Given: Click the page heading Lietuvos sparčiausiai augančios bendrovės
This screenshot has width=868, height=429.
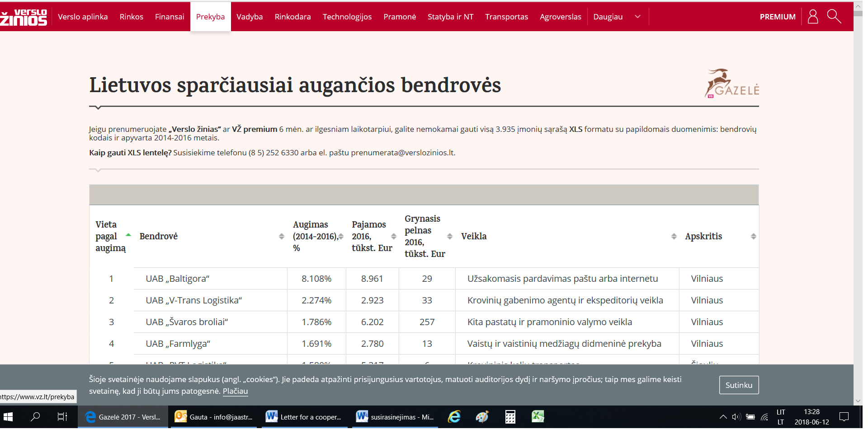Looking at the screenshot, I should (295, 85).
